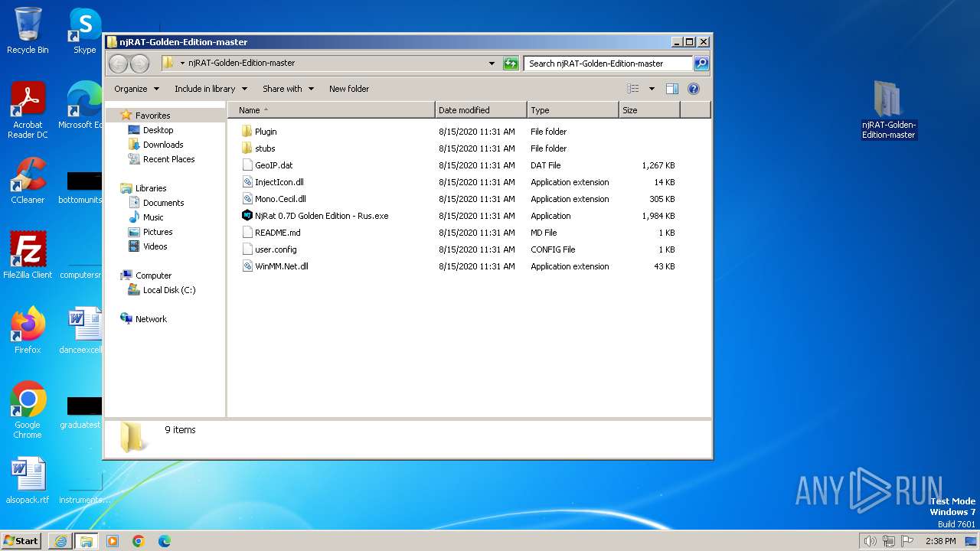
Task: Select the Mono.Cecil.dll file icon
Action: (x=247, y=199)
